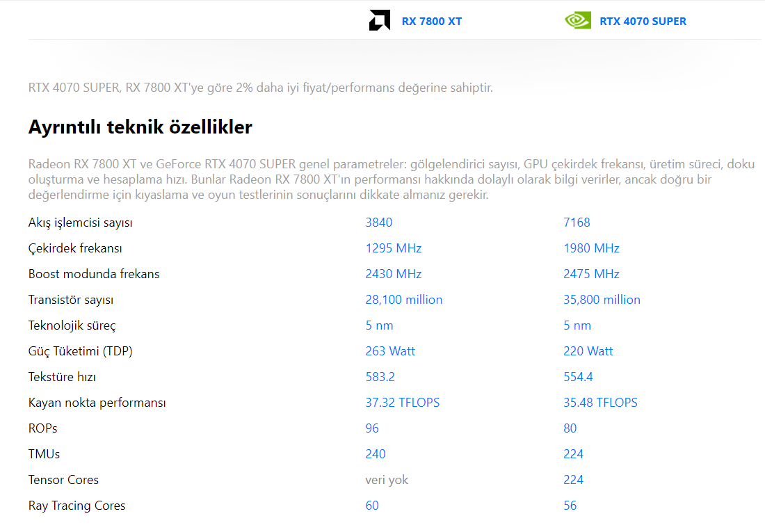Click the "35,800 million" transistor value
Screen dimensions: 765x532
point(602,300)
